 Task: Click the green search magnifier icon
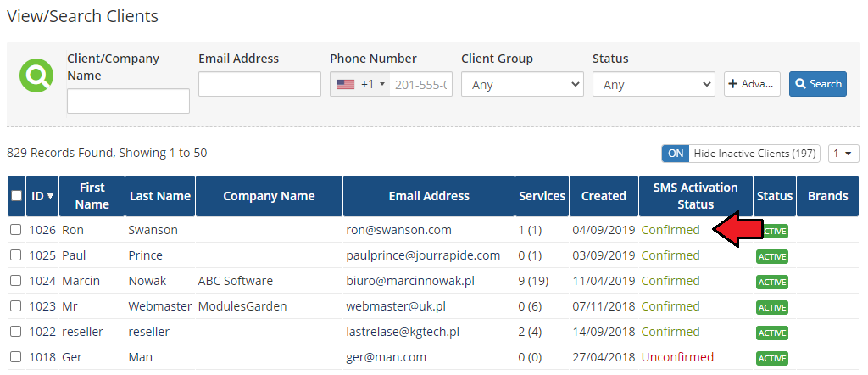click(36, 76)
